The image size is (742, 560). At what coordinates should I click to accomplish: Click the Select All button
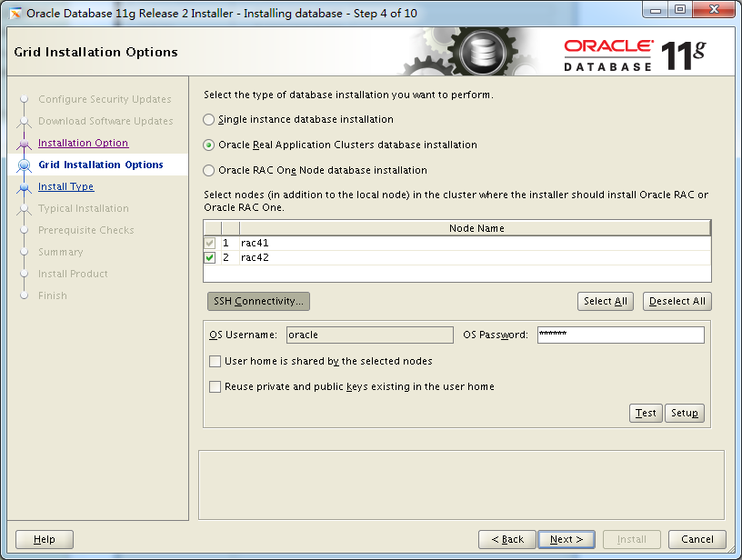(x=606, y=301)
